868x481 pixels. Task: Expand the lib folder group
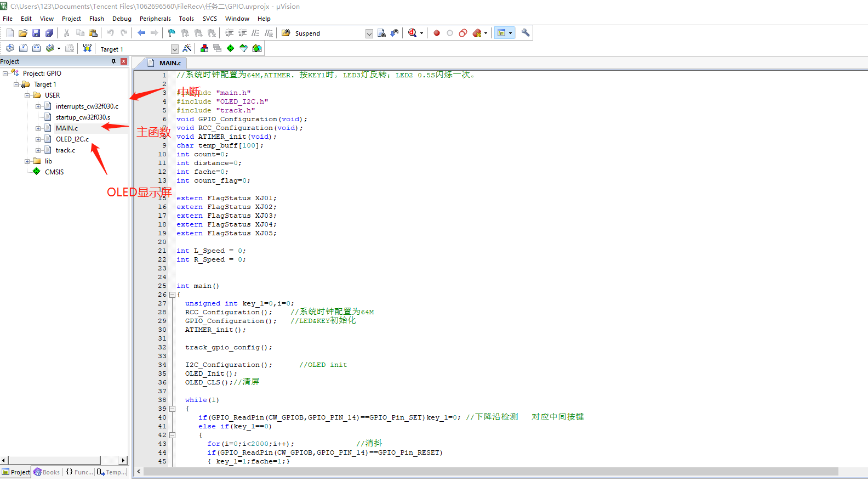tap(27, 161)
